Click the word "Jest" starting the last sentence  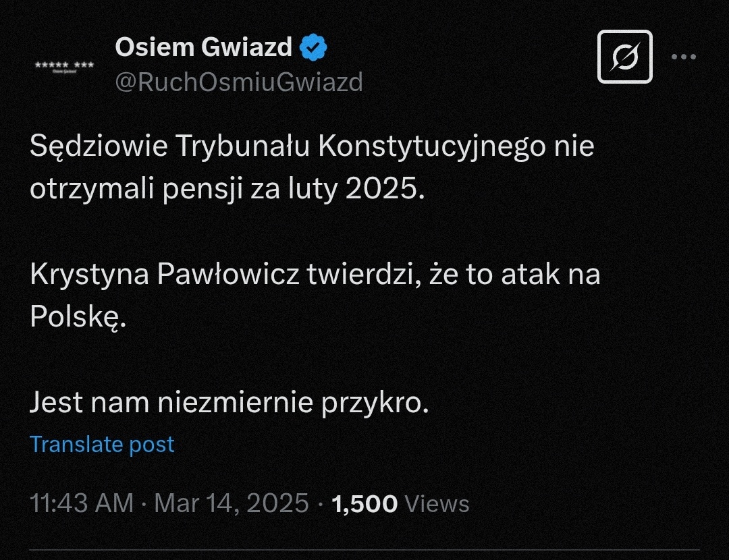coord(56,403)
